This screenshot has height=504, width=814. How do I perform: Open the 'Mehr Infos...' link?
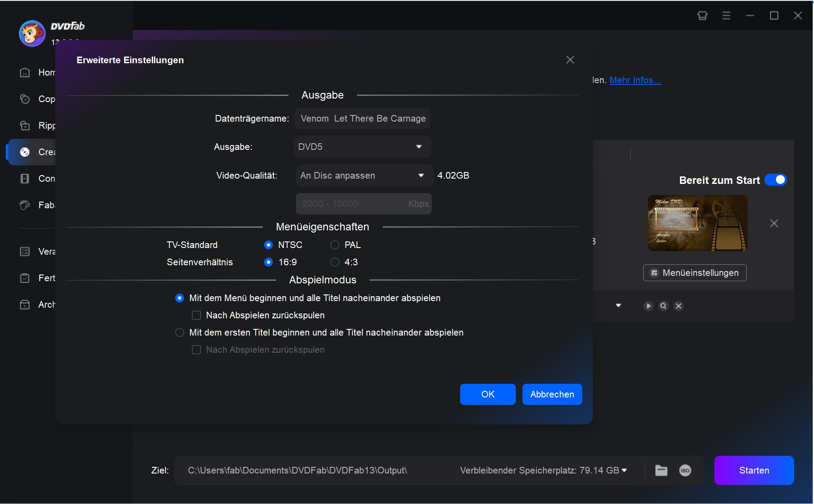(635, 80)
